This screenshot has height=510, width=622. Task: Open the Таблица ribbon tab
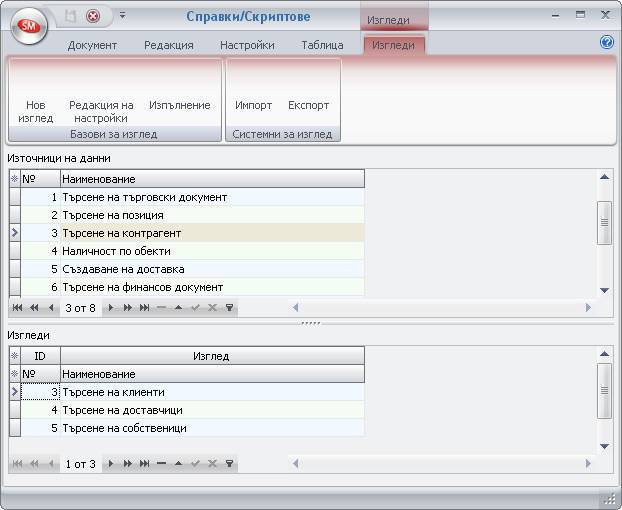322,45
